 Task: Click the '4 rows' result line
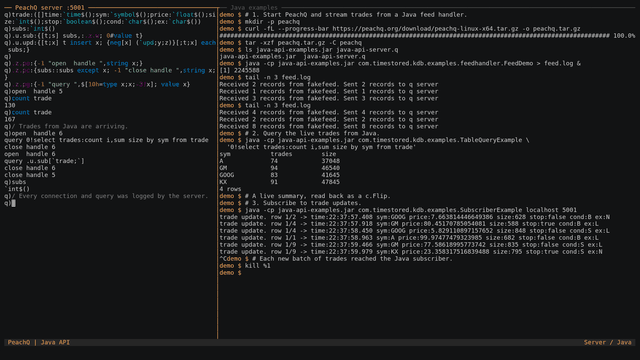[230, 189]
